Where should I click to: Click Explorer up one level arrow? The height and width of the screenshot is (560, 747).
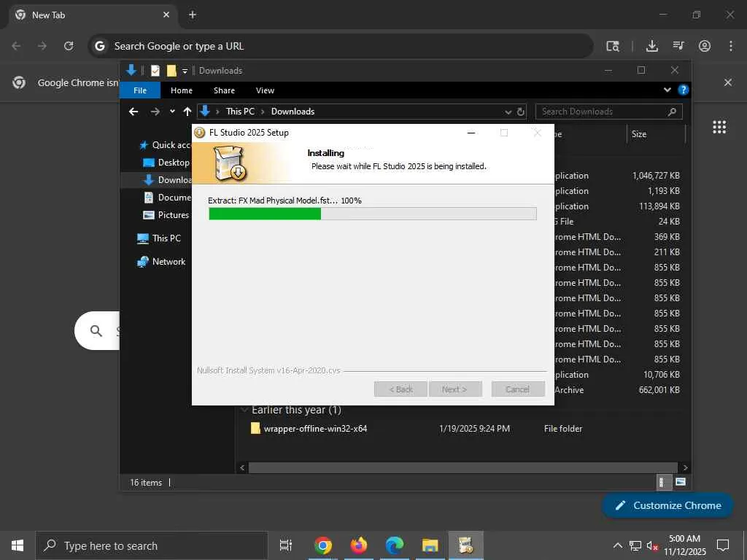[187, 112]
